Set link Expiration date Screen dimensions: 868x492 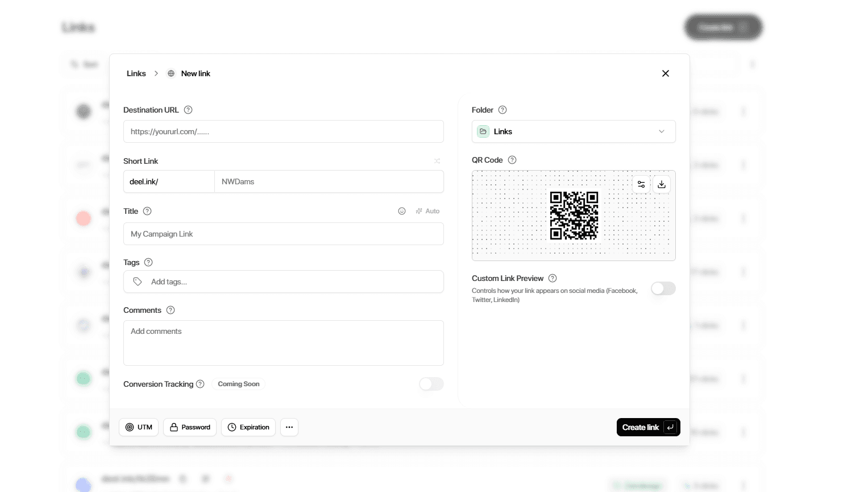coord(248,427)
